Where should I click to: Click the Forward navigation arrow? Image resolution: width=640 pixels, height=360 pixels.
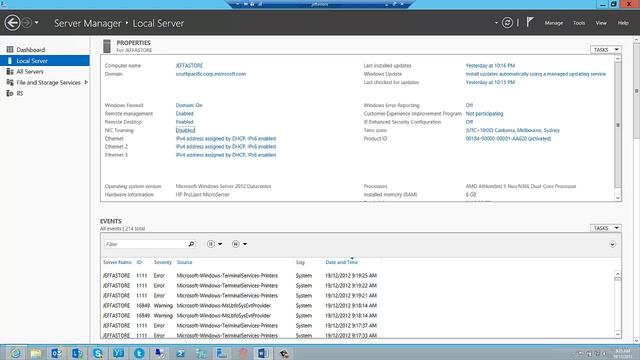pos(27,23)
